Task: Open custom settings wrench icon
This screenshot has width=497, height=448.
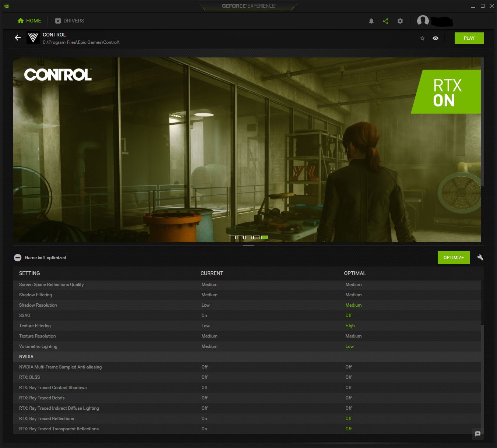Action: [480, 257]
